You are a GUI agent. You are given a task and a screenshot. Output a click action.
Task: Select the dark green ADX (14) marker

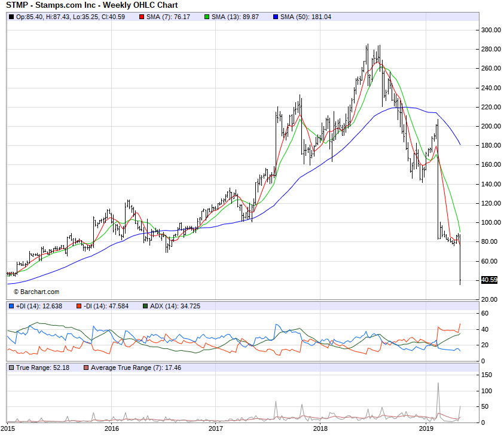pos(146,306)
